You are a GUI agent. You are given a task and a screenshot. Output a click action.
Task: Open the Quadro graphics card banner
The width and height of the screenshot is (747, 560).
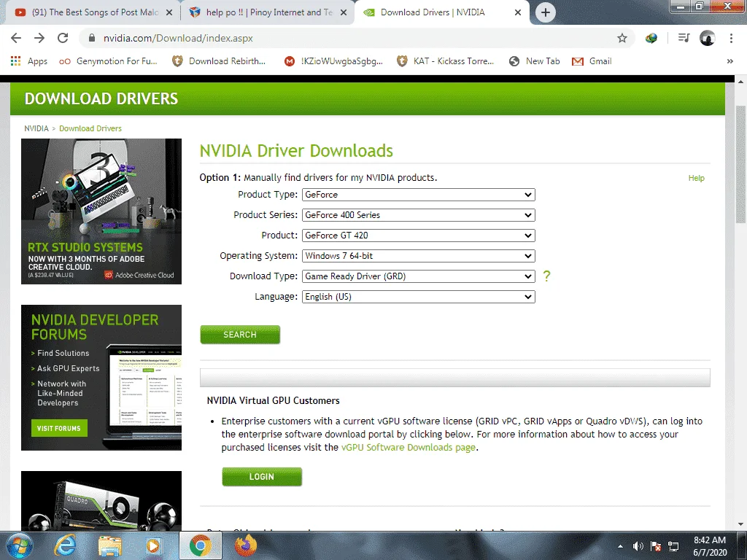[x=101, y=500]
